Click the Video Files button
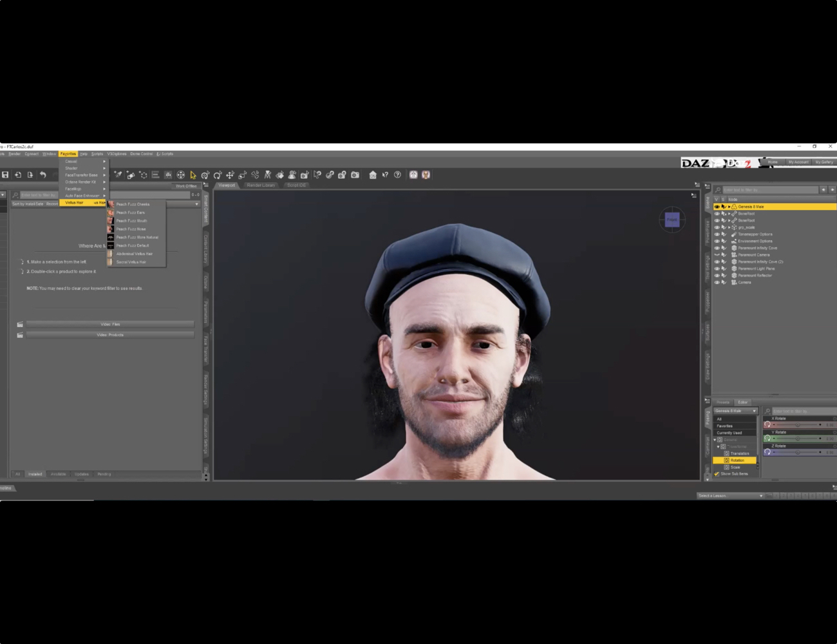The image size is (837, 644). tap(109, 324)
